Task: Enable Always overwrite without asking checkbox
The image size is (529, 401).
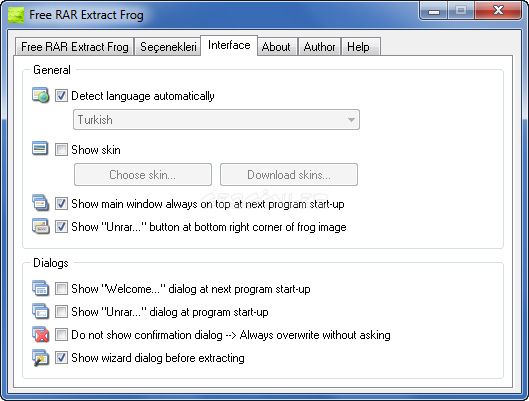Action: (61, 335)
